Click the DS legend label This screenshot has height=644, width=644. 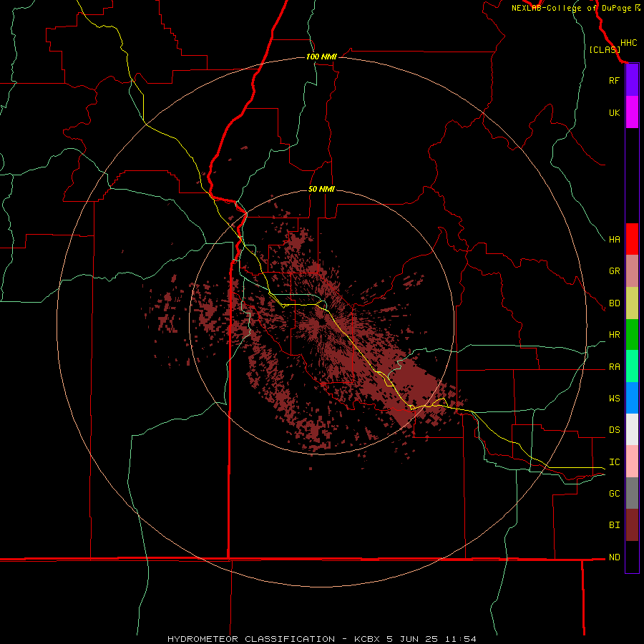614,430
